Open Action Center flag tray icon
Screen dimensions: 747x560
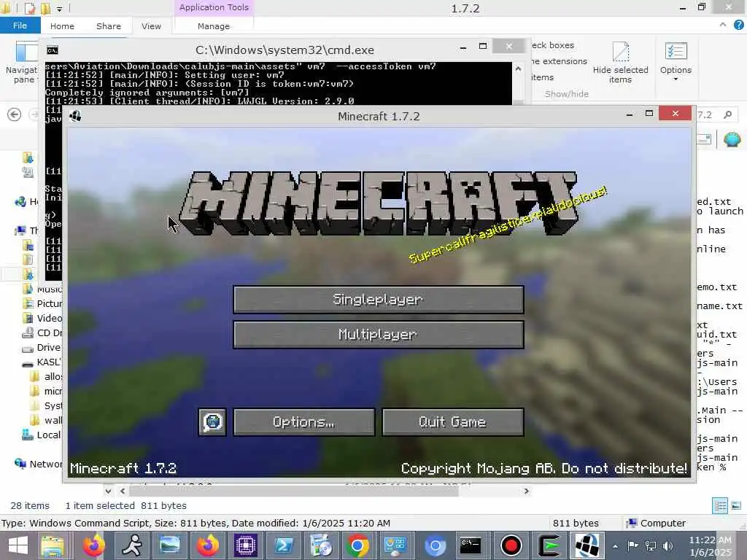coord(632,545)
